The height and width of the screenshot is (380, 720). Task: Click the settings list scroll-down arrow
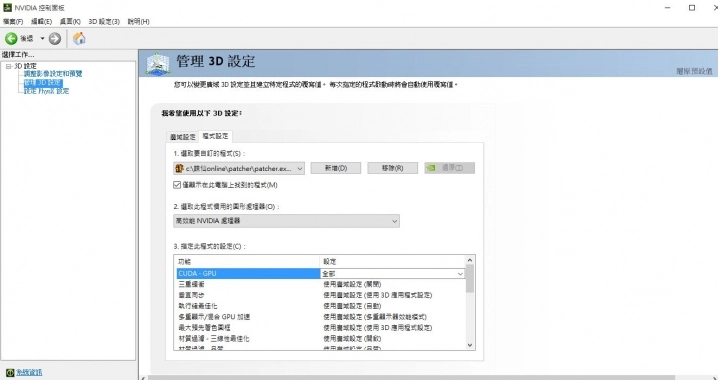tap(470, 345)
